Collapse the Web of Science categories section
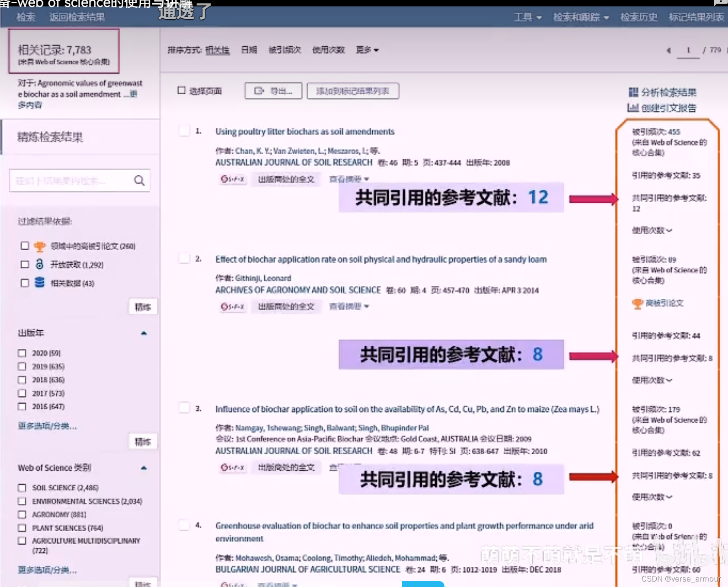Viewport: 728px width, 587px height. [144, 468]
